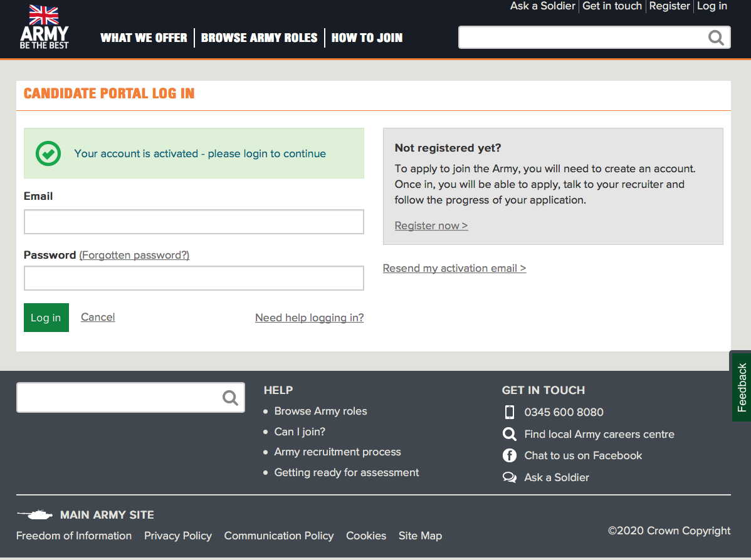The width and height of the screenshot is (751, 560).
Task: Click the Forgotten password? link
Action: click(x=134, y=255)
